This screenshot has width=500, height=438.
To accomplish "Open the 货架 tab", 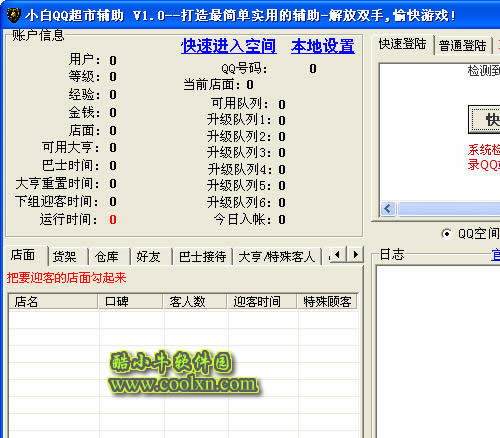I will (x=65, y=257).
